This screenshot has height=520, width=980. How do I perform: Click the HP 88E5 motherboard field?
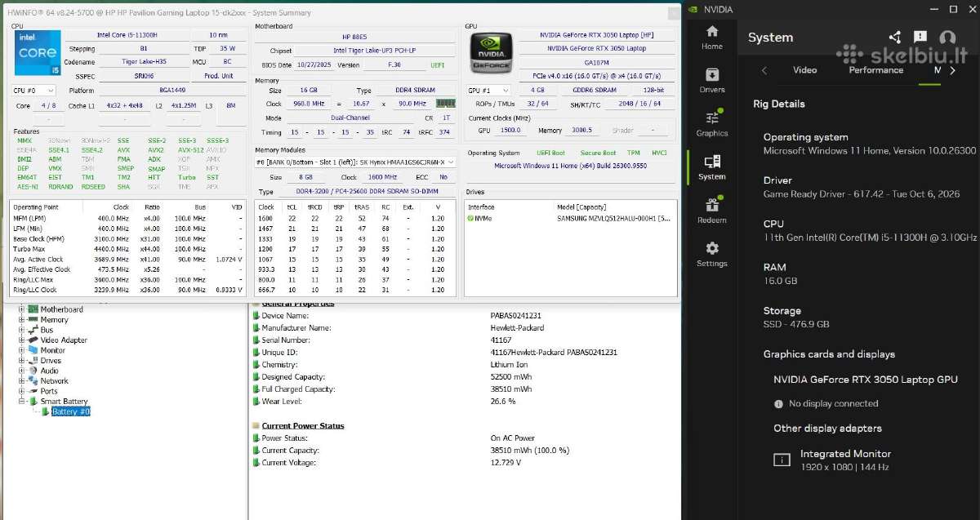point(355,37)
